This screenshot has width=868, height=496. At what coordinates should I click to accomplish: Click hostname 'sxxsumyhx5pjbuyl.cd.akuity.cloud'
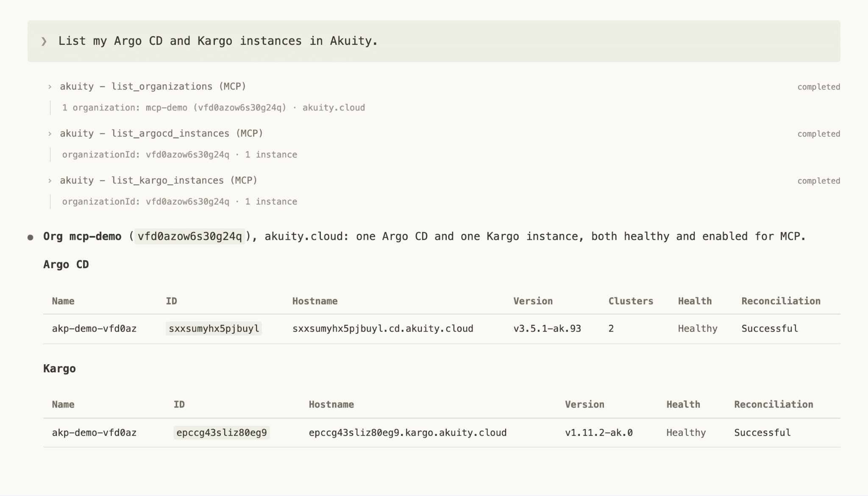pos(383,329)
